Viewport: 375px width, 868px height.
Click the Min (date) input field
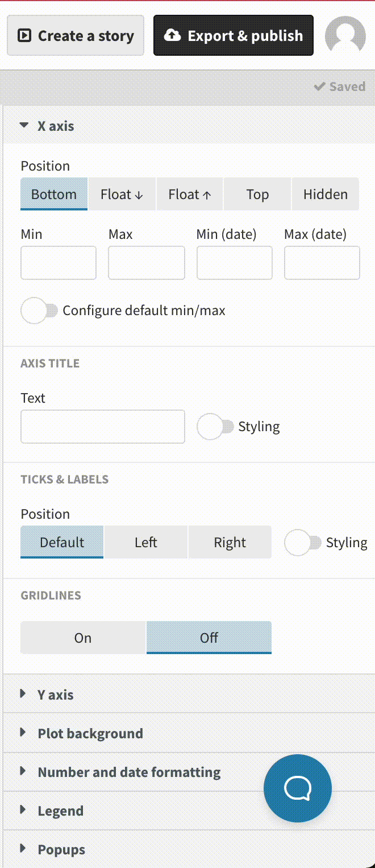pos(235,263)
